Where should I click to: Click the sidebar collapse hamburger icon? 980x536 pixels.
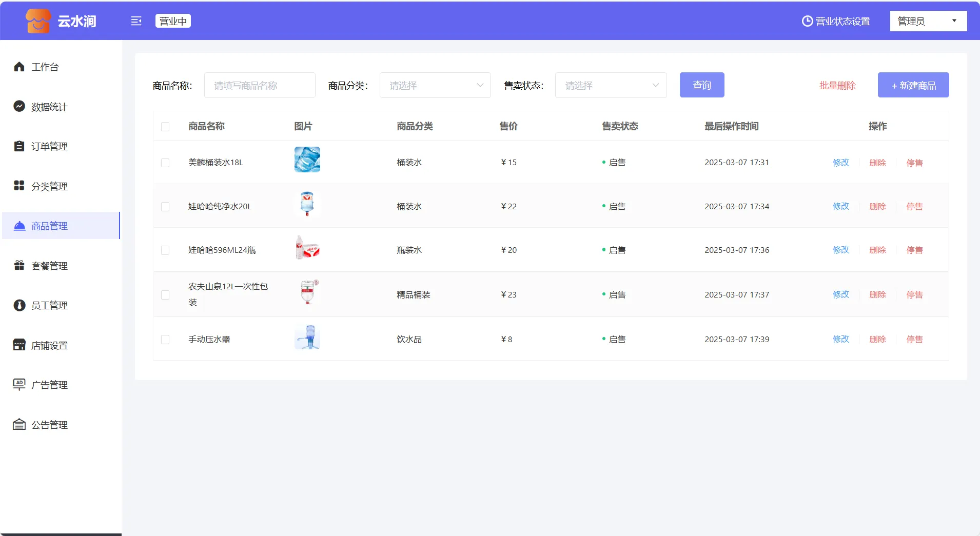[136, 21]
